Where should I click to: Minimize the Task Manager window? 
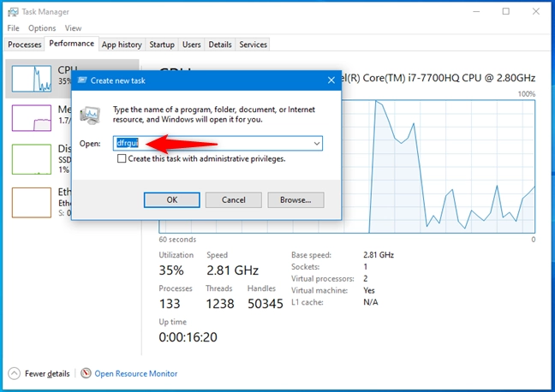(x=476, y=11)
